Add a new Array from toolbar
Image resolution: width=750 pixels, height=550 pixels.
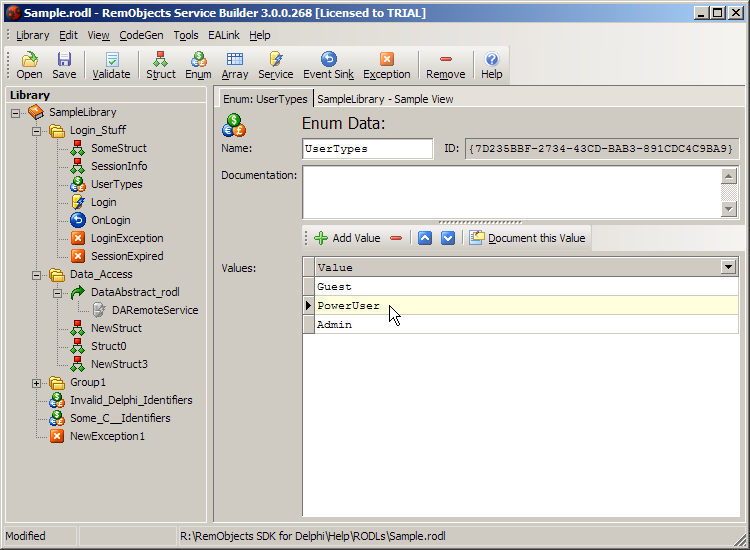pyautogui.click(x=235, y=59)
